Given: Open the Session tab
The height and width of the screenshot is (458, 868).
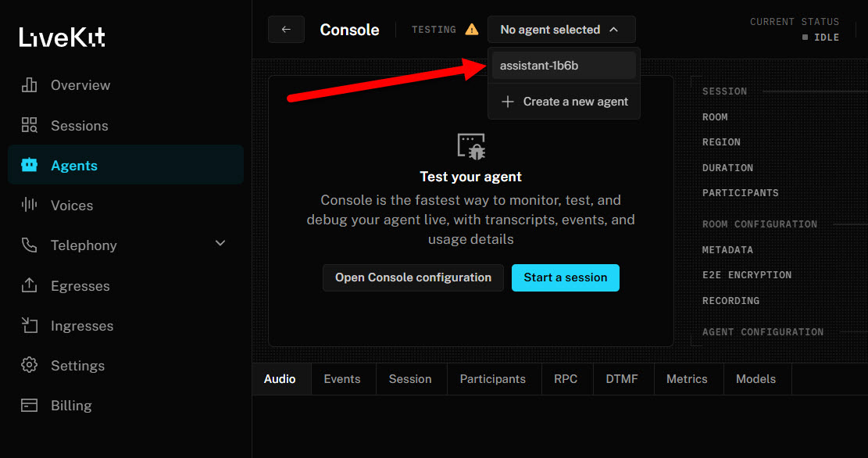Looking at the screenshot, I should (410, 379).
